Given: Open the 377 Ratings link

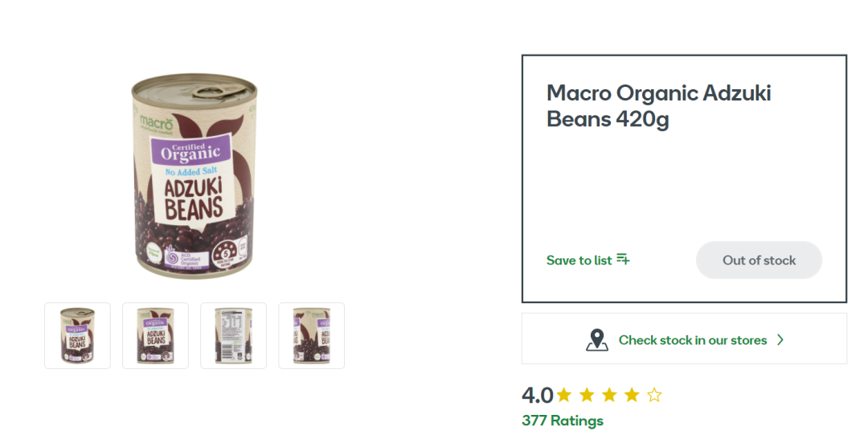Looking at the screenshot, I should click(x=562, y=421).
